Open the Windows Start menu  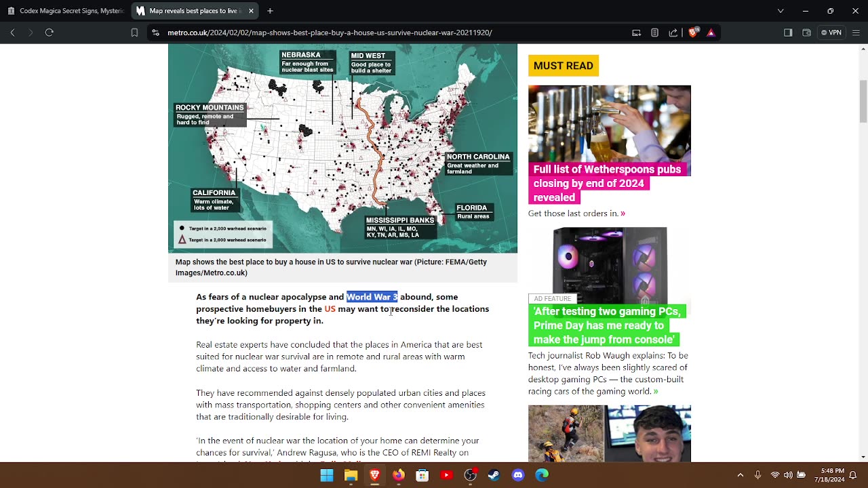327,475
